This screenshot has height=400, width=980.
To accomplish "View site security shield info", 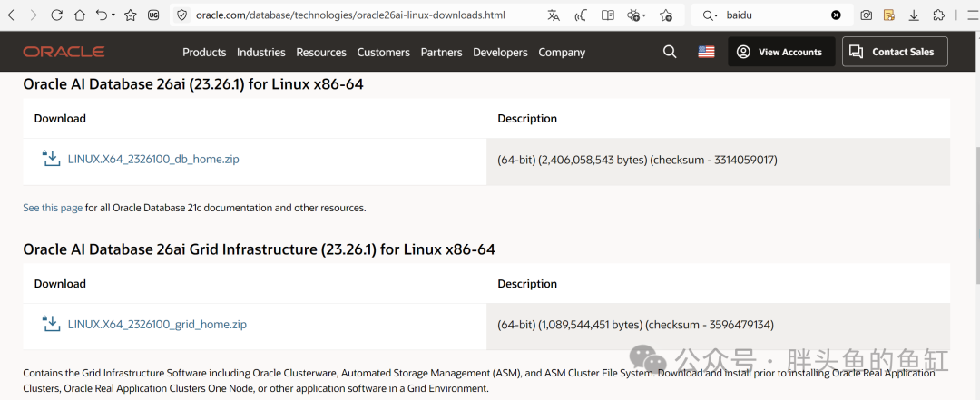I will click(181, 15).
